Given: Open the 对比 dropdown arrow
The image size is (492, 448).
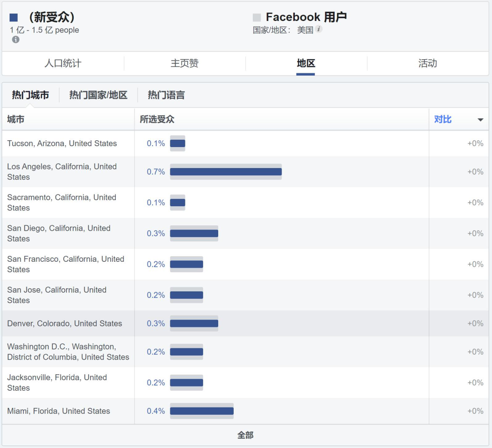Looking at the screenshot, I should (x=480, y=120).
